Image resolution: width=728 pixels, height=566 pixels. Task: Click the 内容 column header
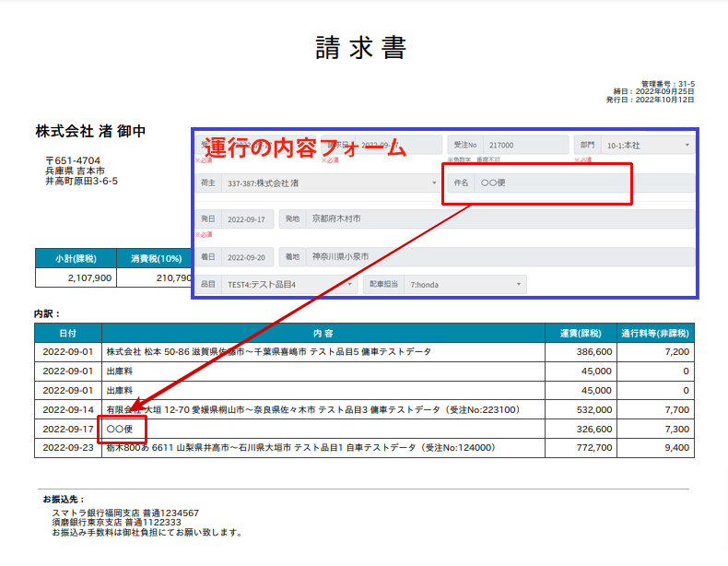[x=323, y=333]
